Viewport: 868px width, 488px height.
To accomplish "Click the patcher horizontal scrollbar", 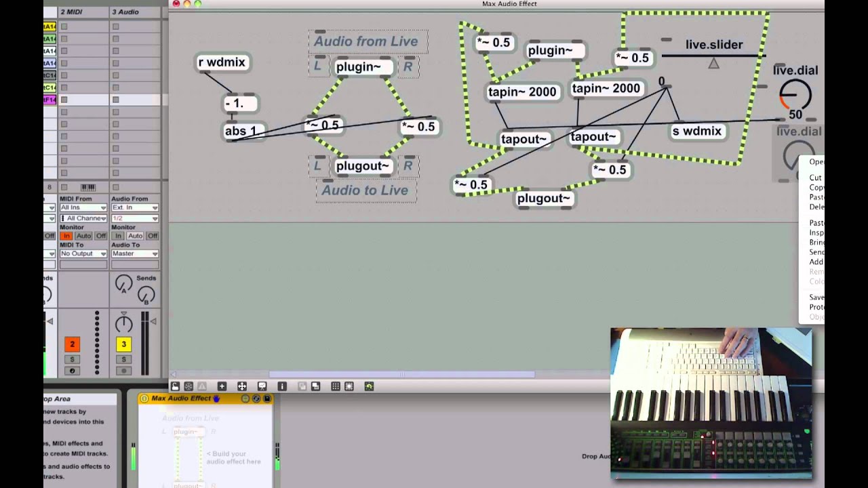I will (x=401, y=374).
